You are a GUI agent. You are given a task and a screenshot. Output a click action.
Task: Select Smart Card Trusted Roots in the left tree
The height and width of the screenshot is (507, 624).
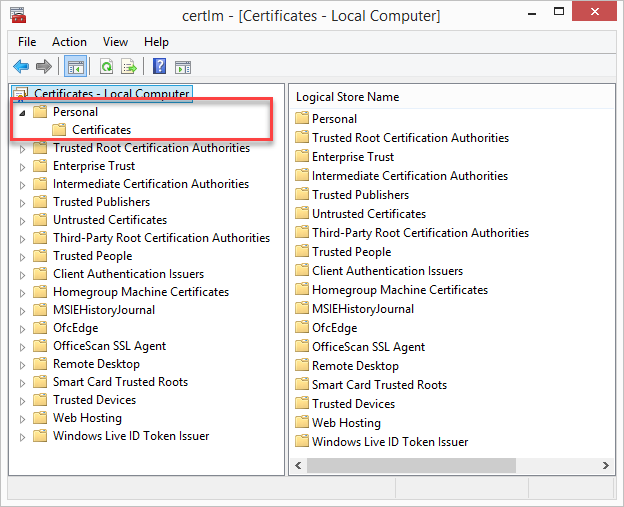click(120, 382)
